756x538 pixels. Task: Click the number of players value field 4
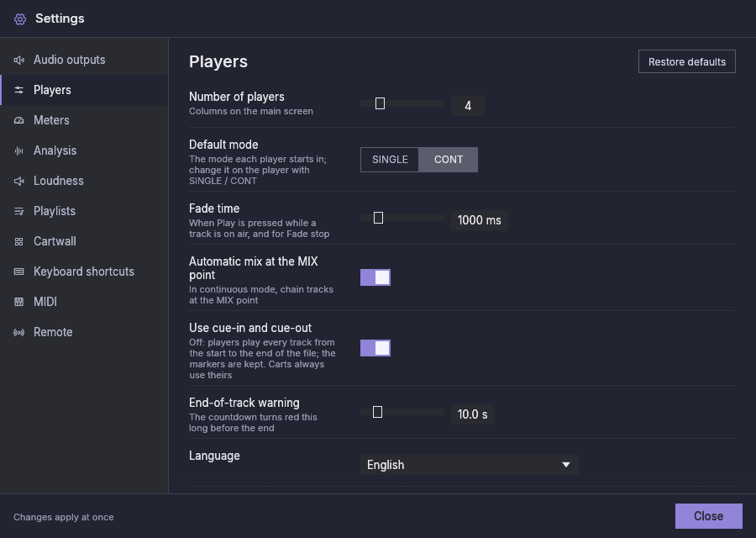468,106
